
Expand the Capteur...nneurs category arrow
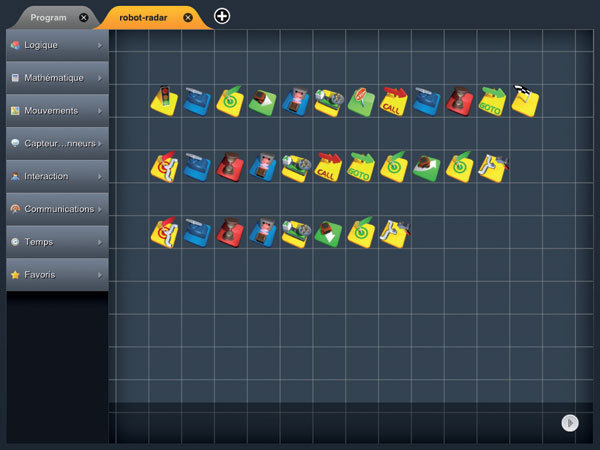coord(99,144)
